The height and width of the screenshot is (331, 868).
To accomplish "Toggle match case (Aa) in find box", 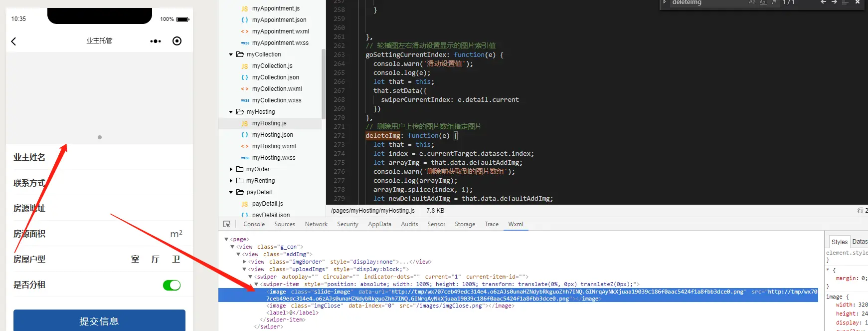I will click(x=752, y=2).
